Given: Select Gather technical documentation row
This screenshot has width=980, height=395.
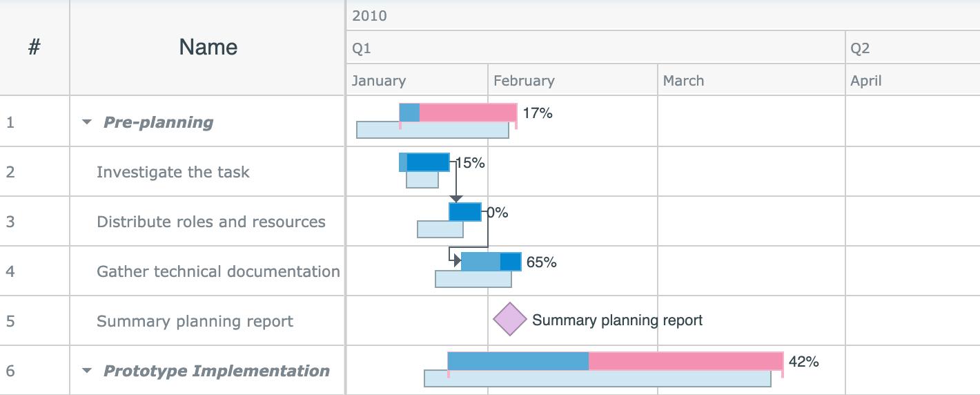Looking at the screenshot, I should pos(218,271).
